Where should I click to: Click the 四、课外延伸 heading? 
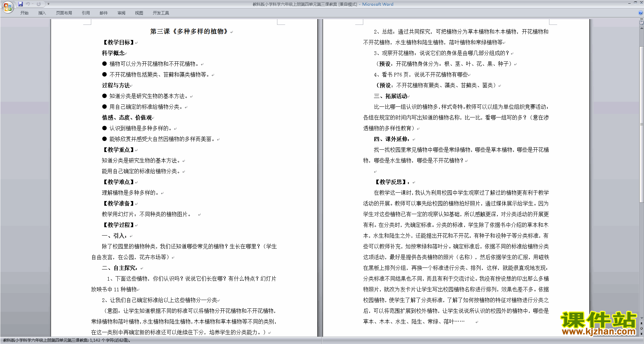(392, 139)
